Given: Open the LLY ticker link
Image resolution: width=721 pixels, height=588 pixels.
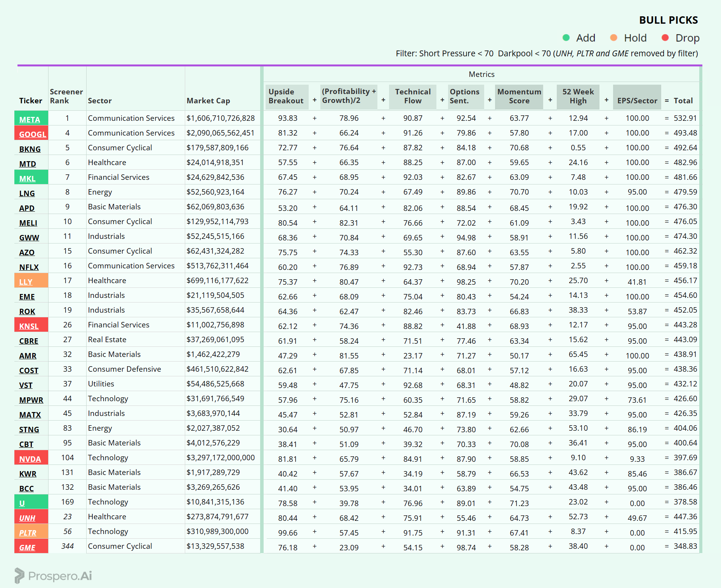Looking at the screenshot, I should click(26, 282).
